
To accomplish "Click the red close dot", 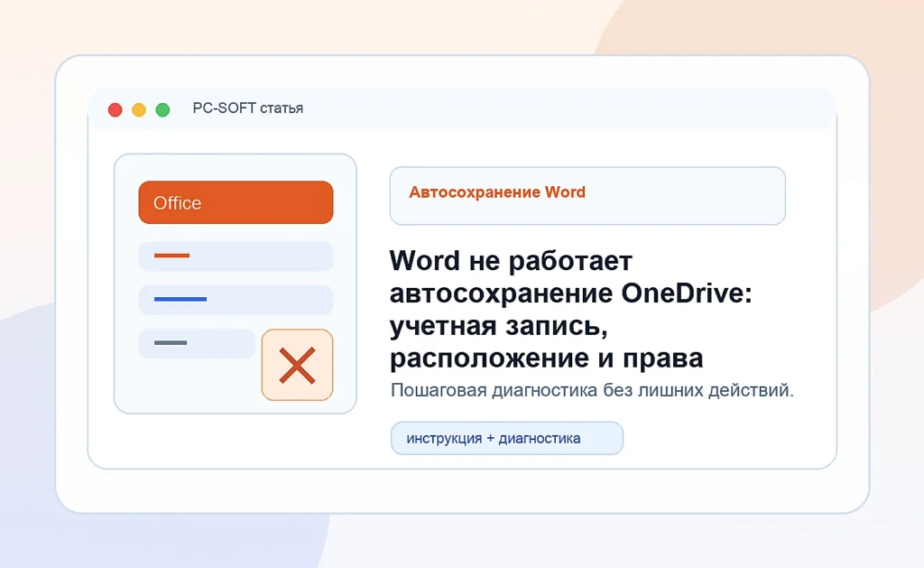I will [x=115, y=109].
